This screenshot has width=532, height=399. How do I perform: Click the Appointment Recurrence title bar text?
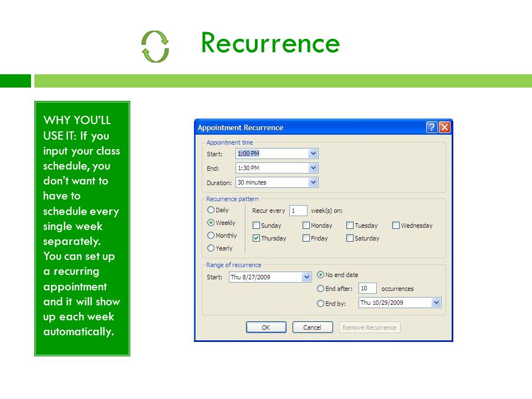[240, 127]
